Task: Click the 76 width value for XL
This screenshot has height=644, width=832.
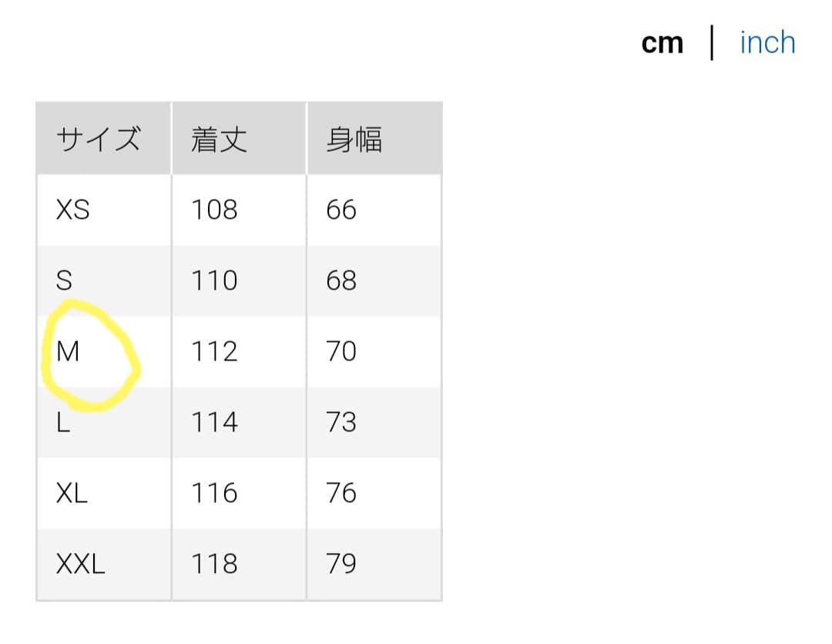Action: pyautogui.click(x=341, y=493)
